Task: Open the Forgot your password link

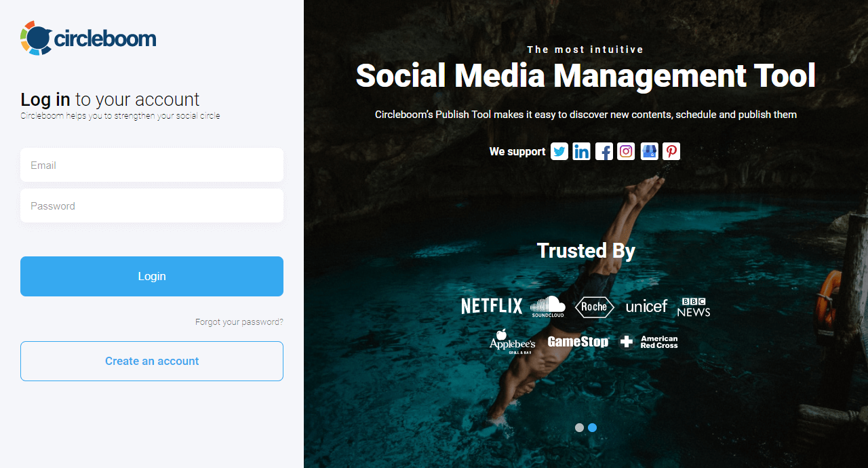Action: [x=239, y=322]
